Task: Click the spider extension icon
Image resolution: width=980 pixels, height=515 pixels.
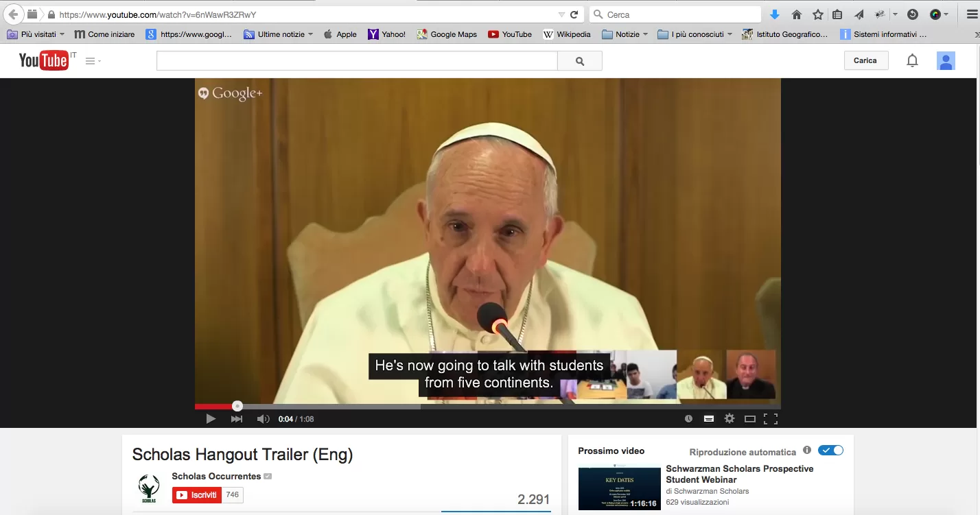Action: pos(880,14)
